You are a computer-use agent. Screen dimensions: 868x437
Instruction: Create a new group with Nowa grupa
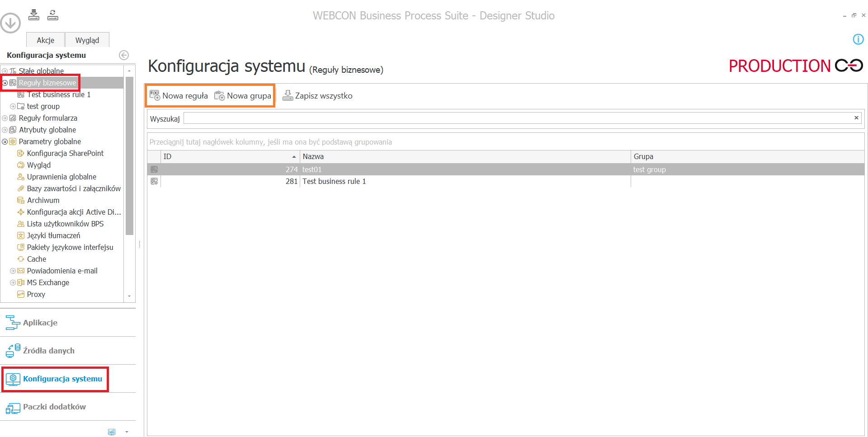(243, 95)
